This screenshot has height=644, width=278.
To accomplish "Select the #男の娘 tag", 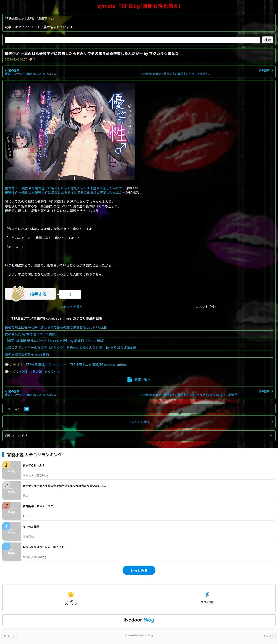I will (36, 371).
